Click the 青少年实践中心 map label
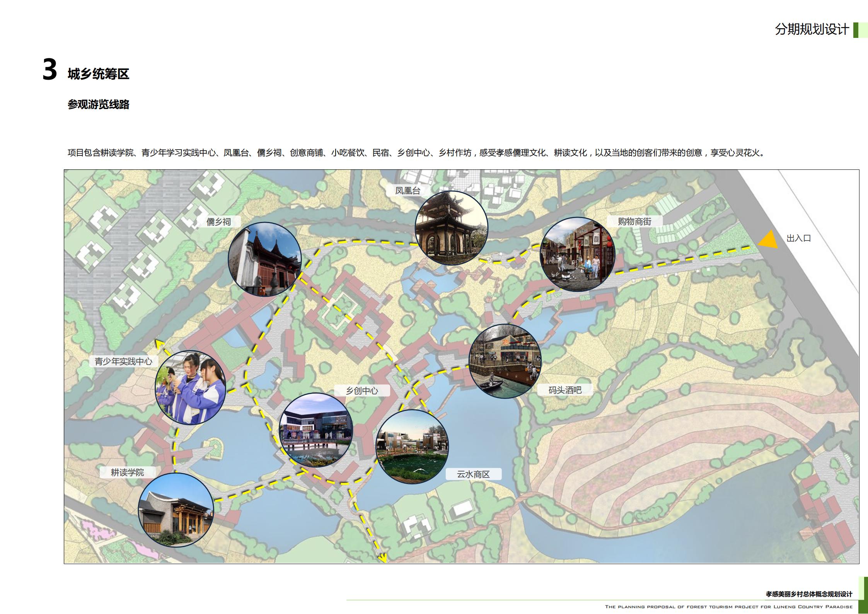This screenshot has width=868, height=614. pyautogui.click(x=123, y=361)
